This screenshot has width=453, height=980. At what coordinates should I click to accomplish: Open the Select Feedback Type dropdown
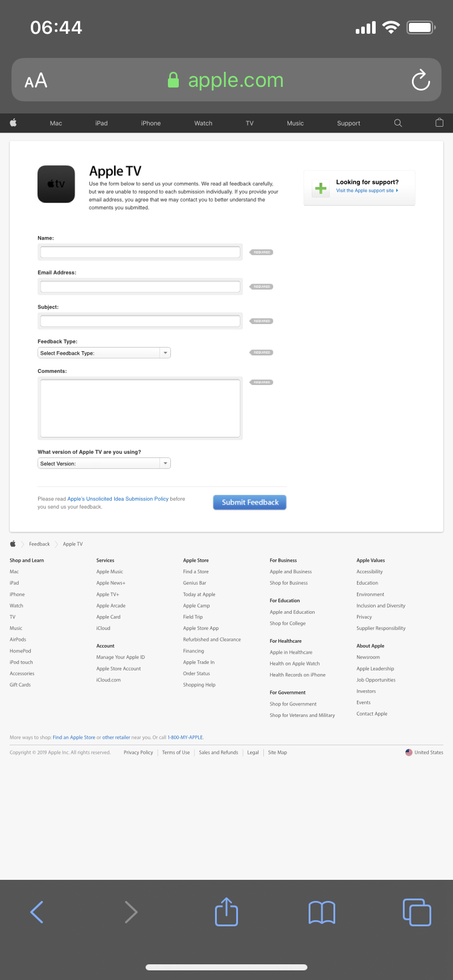click(x=104, y=353)
